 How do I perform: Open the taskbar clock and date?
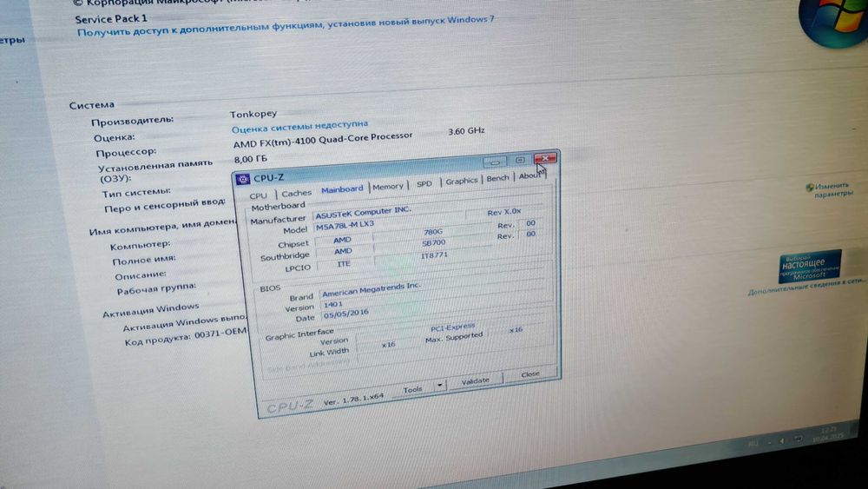pos(828,433)
